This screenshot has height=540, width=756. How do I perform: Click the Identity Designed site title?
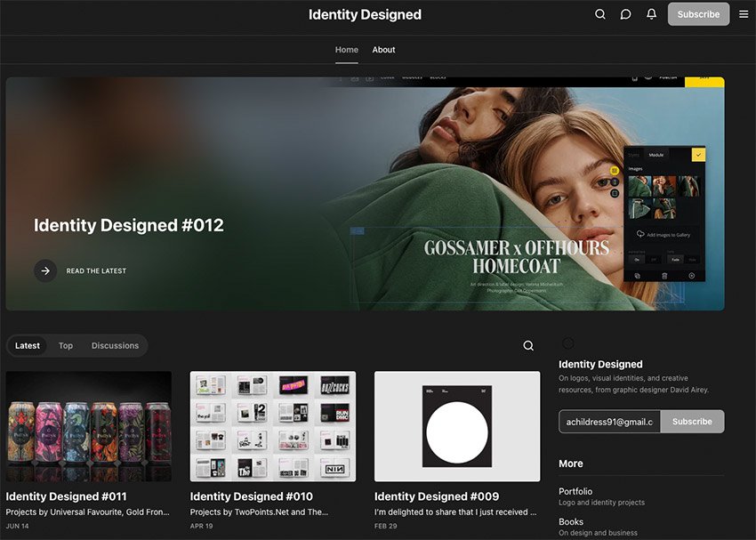(365, 14)
